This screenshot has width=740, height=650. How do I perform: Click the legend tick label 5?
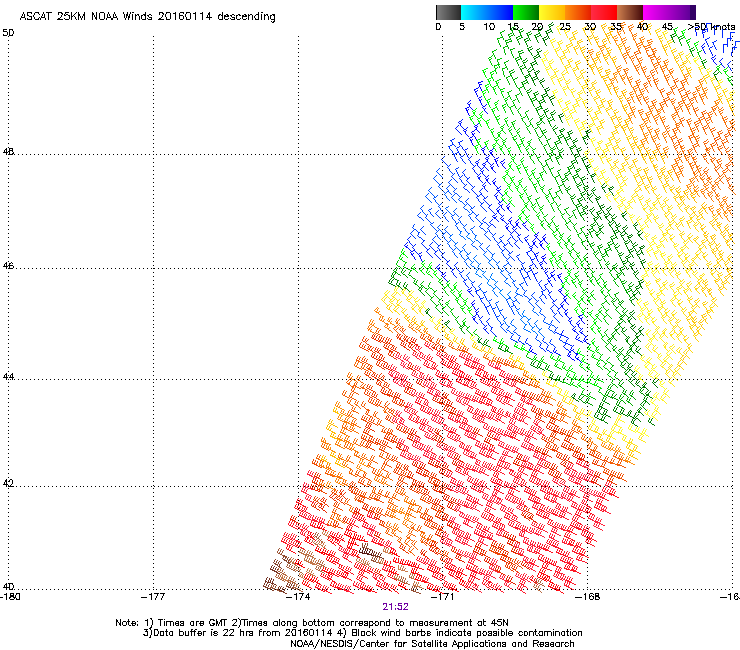click(x=462, y=27)
